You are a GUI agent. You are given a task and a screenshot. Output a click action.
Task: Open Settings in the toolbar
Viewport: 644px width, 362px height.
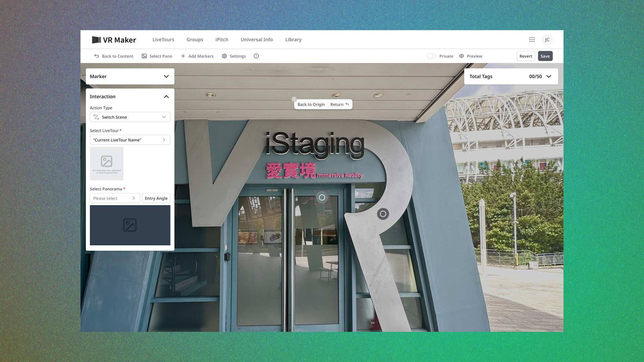pyautogui.click(x=234, y=56)
